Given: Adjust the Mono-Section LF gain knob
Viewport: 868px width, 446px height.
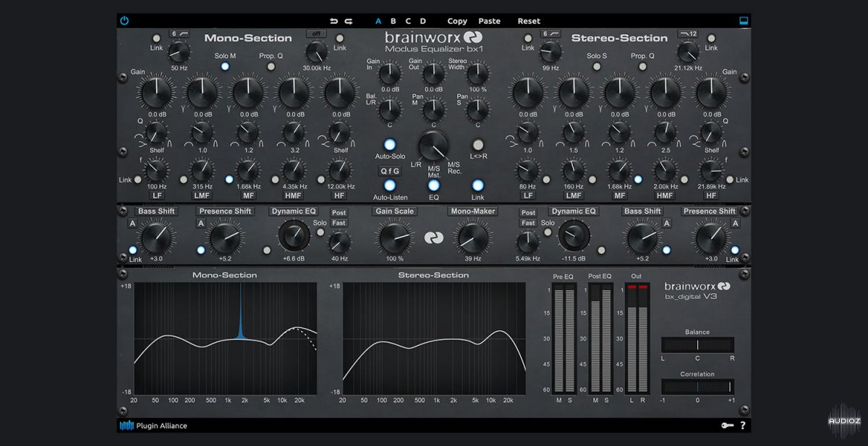Looking at the screenshot, I should click(157, 93).
